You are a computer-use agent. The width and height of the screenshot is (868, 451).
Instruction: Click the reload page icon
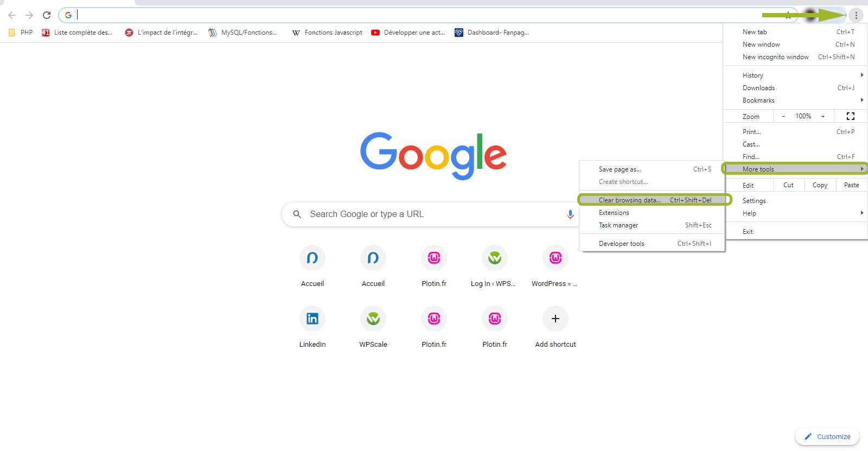(47, 15)
